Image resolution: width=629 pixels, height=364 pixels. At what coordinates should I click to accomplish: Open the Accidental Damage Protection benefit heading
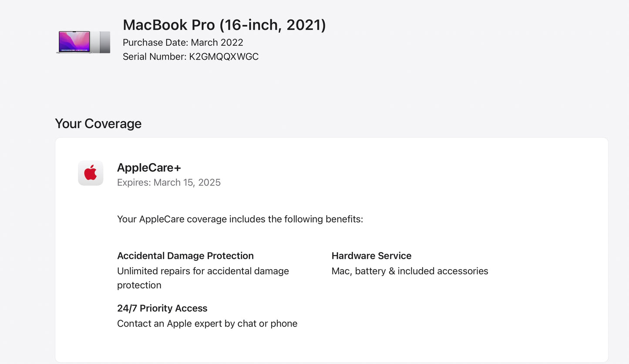(x=185, y=256)
